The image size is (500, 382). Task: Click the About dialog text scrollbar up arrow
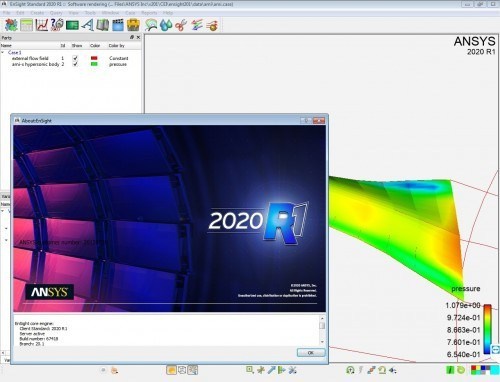322,319
